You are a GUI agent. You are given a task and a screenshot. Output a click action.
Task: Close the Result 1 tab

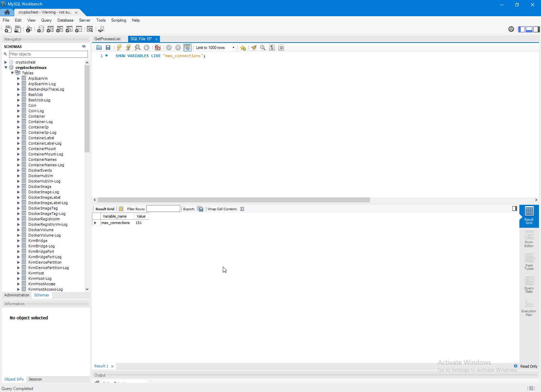112,366
